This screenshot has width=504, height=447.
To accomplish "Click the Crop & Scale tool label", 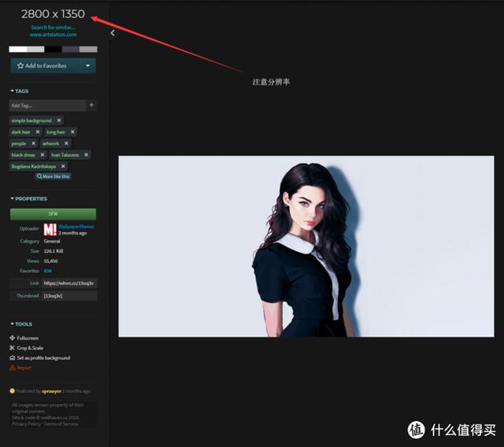I will [x=30, y=348].
